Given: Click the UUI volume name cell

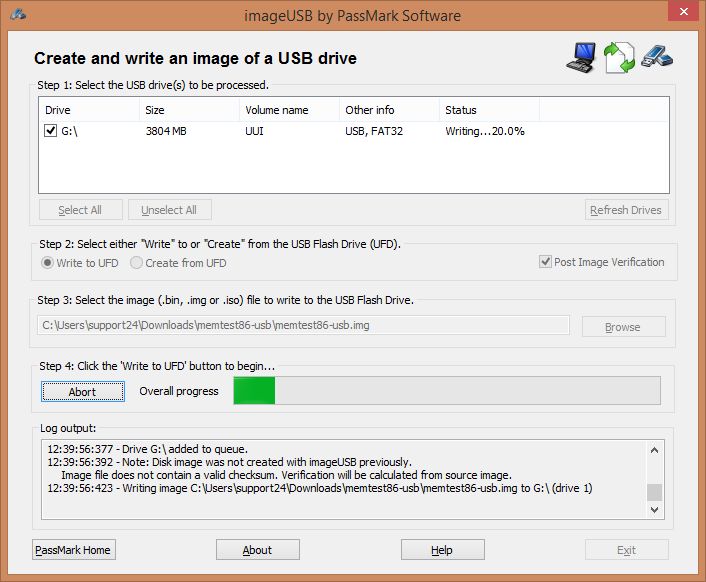Looking at the screenshot, I should (x=254, y=131).
